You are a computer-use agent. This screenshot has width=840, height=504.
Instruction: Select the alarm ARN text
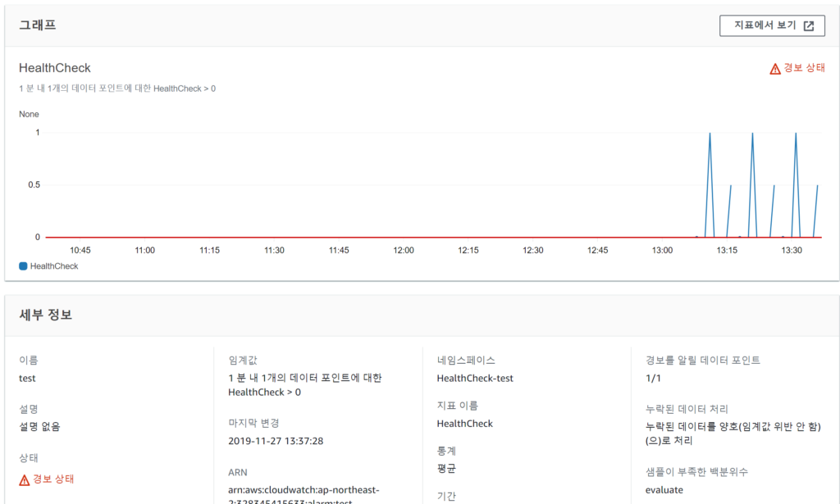coord(302,490)
